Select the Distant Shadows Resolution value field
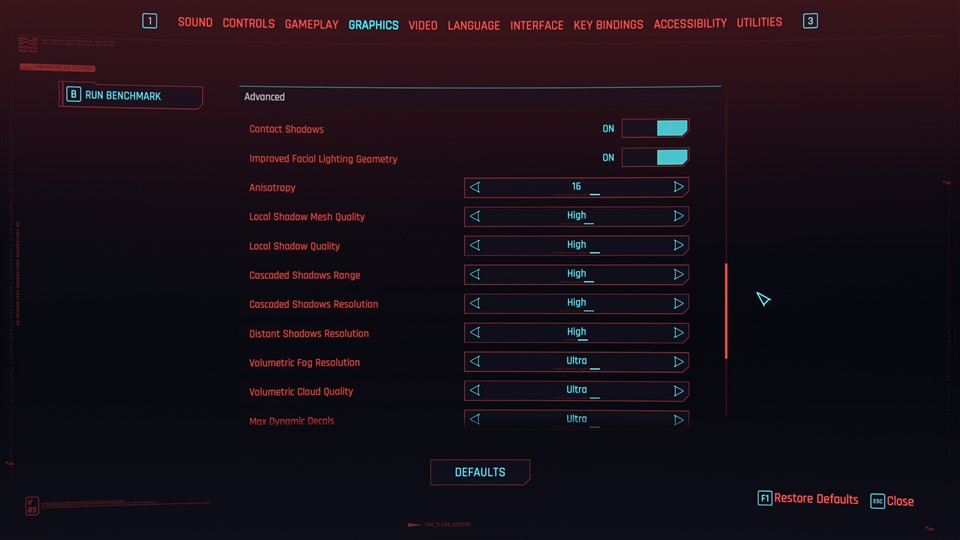The height and width of the screenshot is (540, 960). [x=576, y=332]
